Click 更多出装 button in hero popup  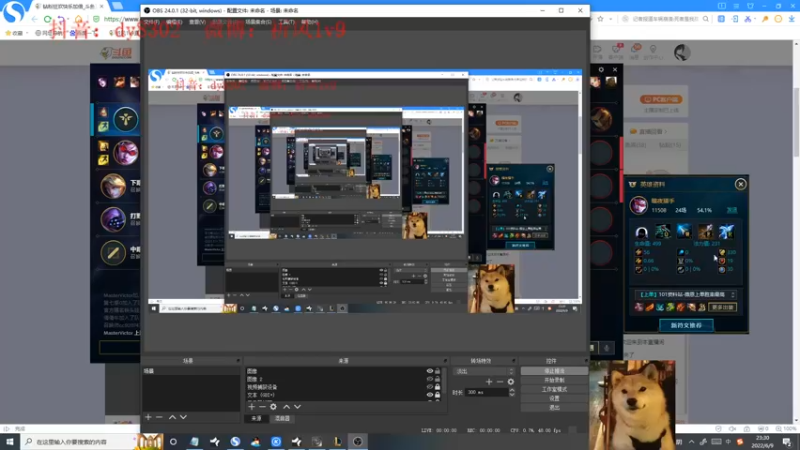pos(722,307)
